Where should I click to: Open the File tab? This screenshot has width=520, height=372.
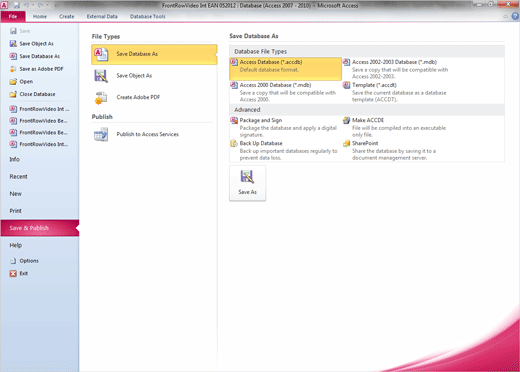click(x=13, y=16)
